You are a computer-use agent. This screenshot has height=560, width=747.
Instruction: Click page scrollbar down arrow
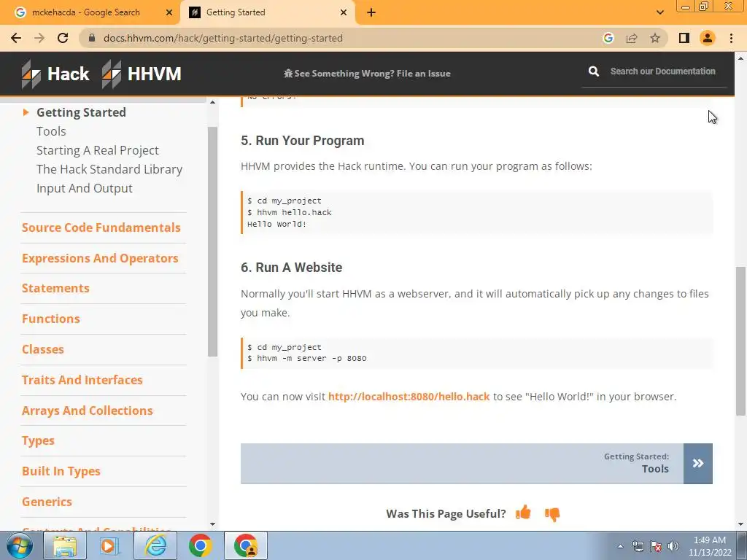tap(740, 524)
